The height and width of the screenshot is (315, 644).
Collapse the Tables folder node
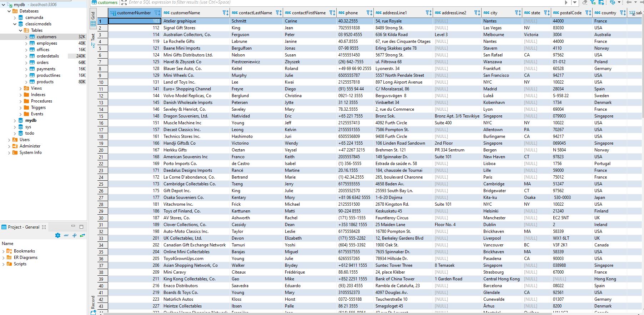point(20,30)
